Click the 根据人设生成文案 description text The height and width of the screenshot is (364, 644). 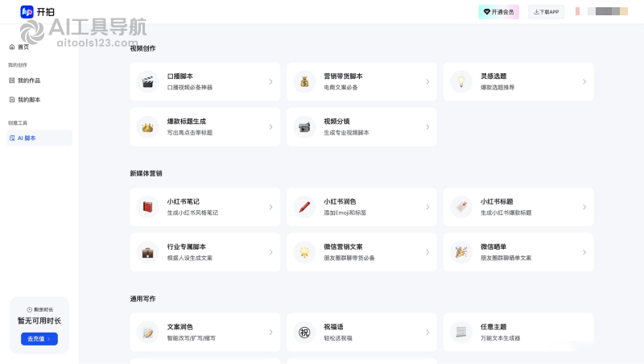[x=190, y=258]
